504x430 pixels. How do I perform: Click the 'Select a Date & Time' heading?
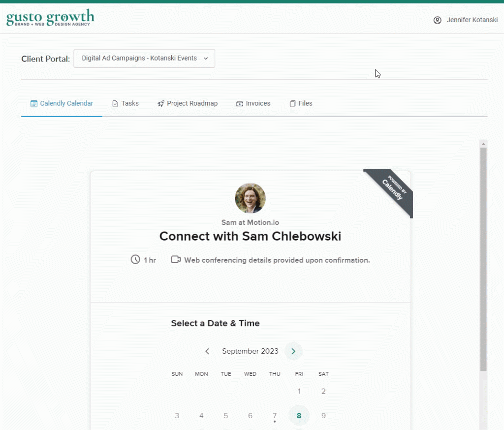(216, 323)
